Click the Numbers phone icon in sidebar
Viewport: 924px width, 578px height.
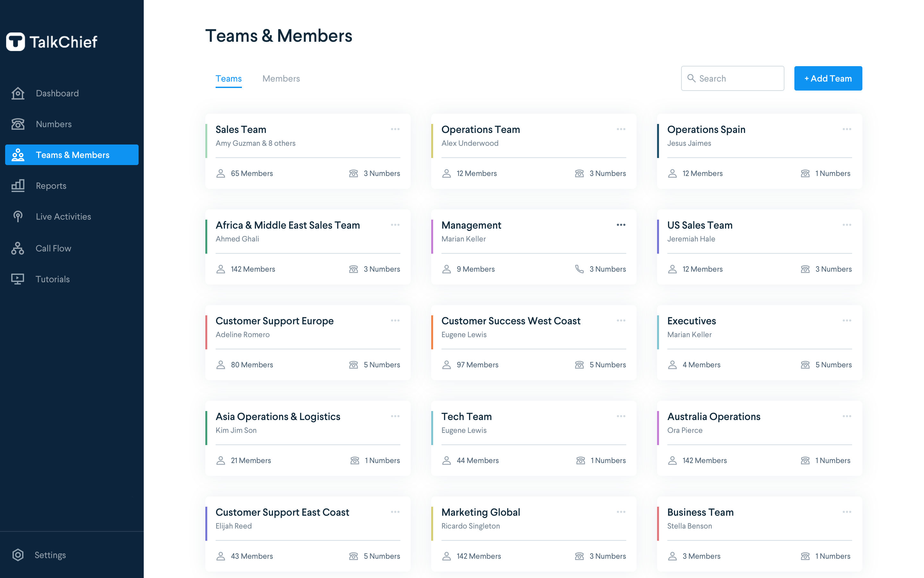tap(18, 124)
